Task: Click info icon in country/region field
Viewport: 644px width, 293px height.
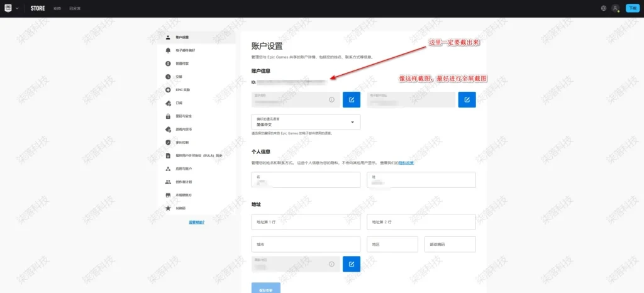Action: pyautogui.click(x=332, y=264)
